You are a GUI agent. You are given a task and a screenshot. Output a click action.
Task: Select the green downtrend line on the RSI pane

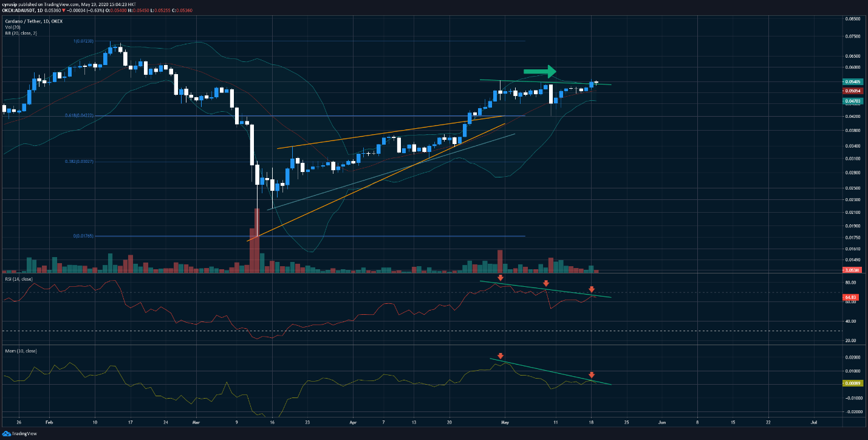pos(545,289)
